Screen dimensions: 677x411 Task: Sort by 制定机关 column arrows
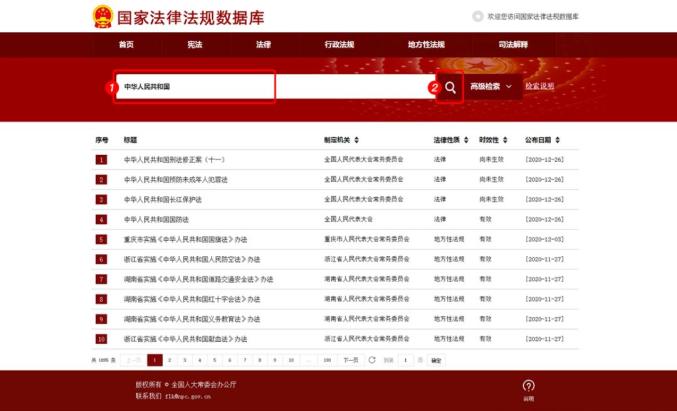[x=356, y=140]
